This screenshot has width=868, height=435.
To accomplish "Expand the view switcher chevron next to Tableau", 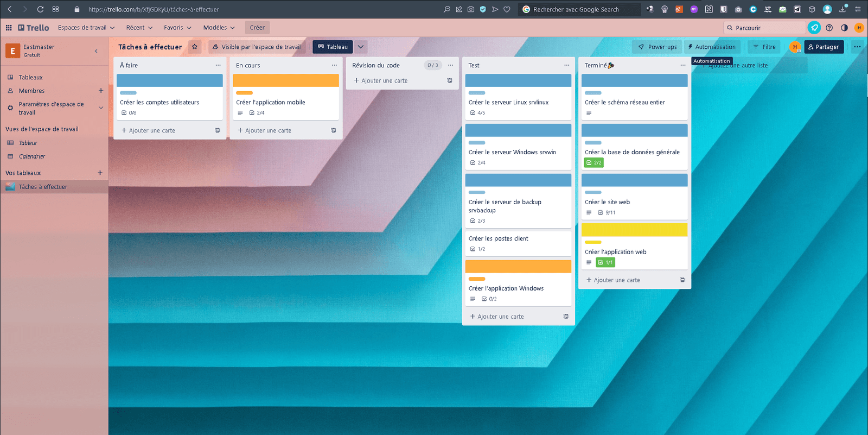I will click(x=361, y=47).
